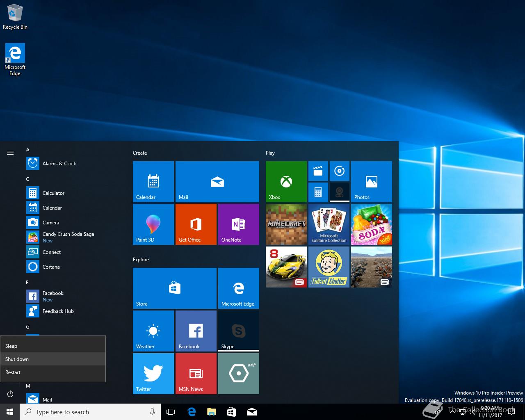Click the Create tile group heading
The width and height of the screenshot is (525, 420).
(x=140, y=153)
